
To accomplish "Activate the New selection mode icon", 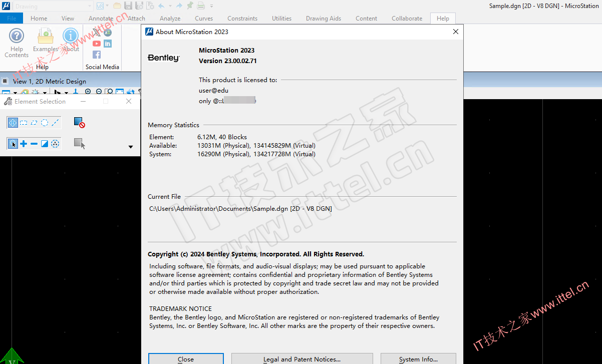I will click(x=13, y=144).
